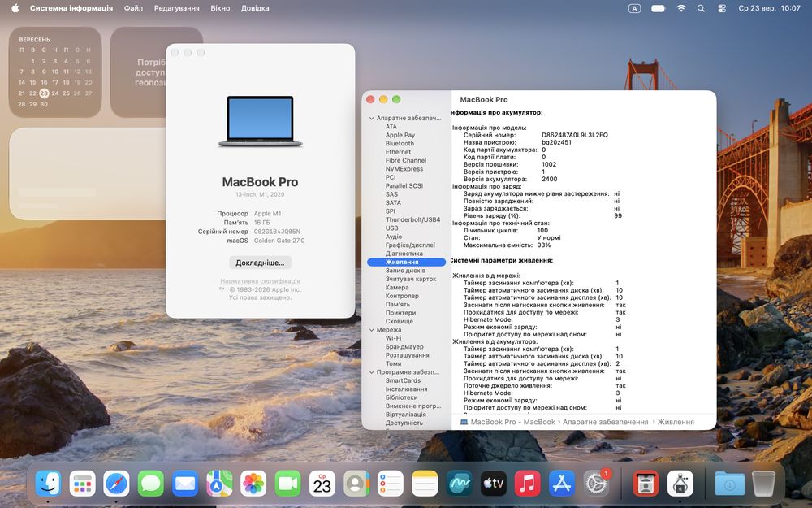Click the menu bar date and time

(x=769, y=8)
